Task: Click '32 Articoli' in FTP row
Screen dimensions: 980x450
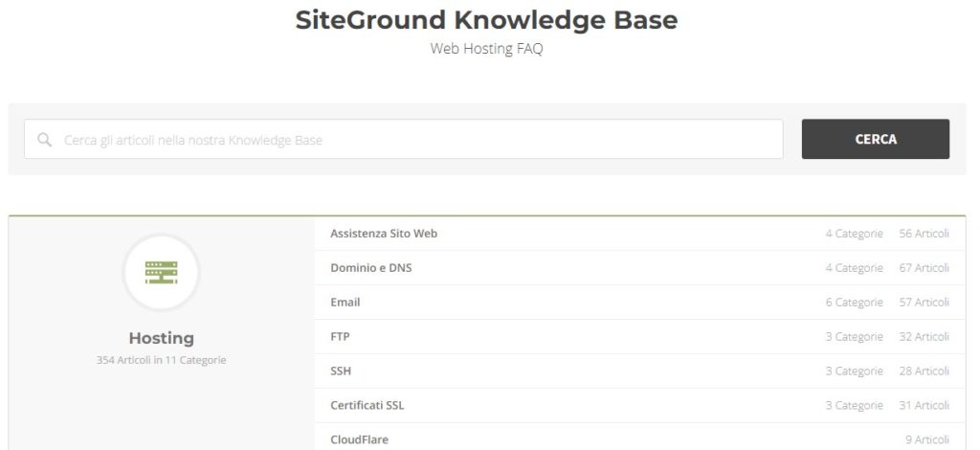Action: pos(924,337)
